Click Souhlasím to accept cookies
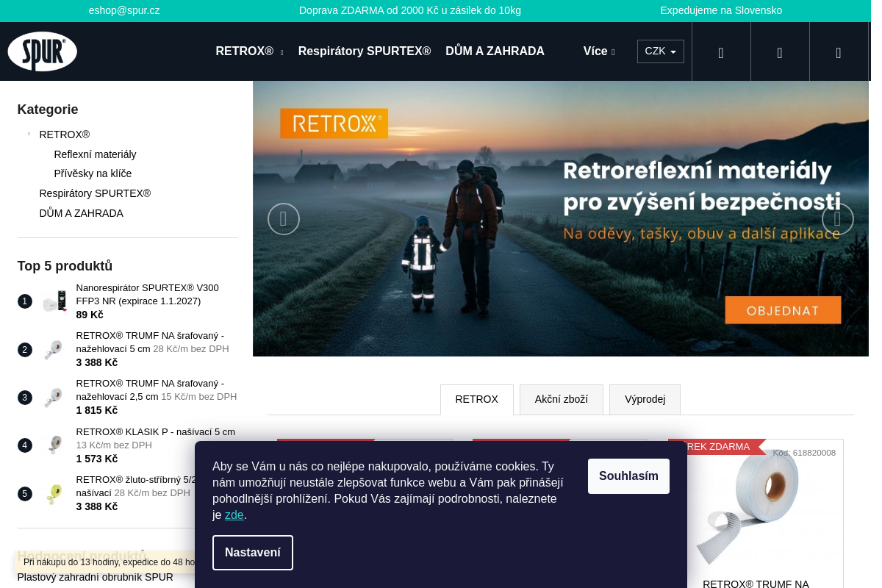The width and height of the screenshot is (882, 588). tap(628, 476)
